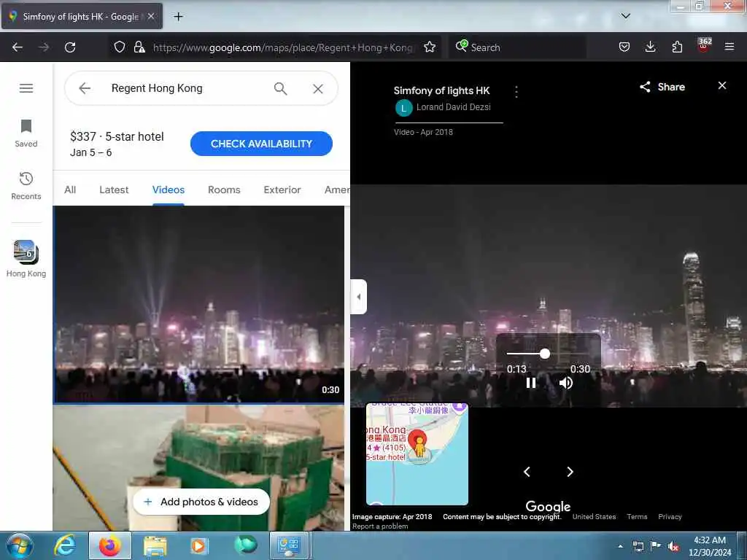Go forward in Firefox

(x=44, y=47)
